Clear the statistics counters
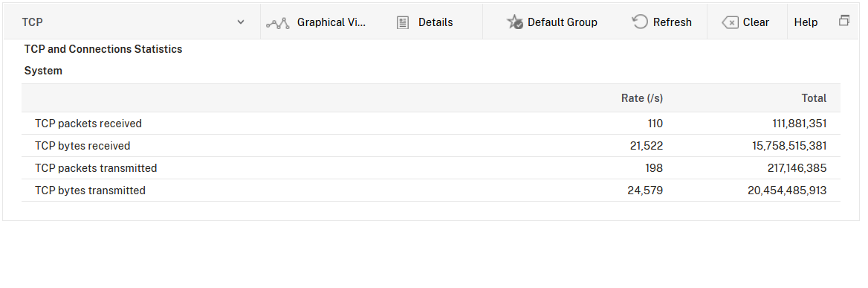This screenshot has width=868, height=288. [x=745, y=22]
